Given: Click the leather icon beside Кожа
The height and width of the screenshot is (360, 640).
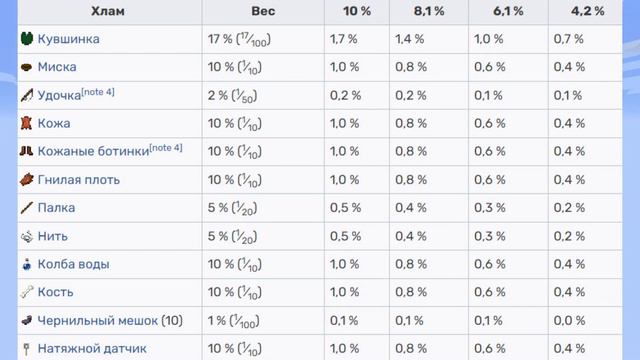Looking at the screenshot, I should point(27,123).
